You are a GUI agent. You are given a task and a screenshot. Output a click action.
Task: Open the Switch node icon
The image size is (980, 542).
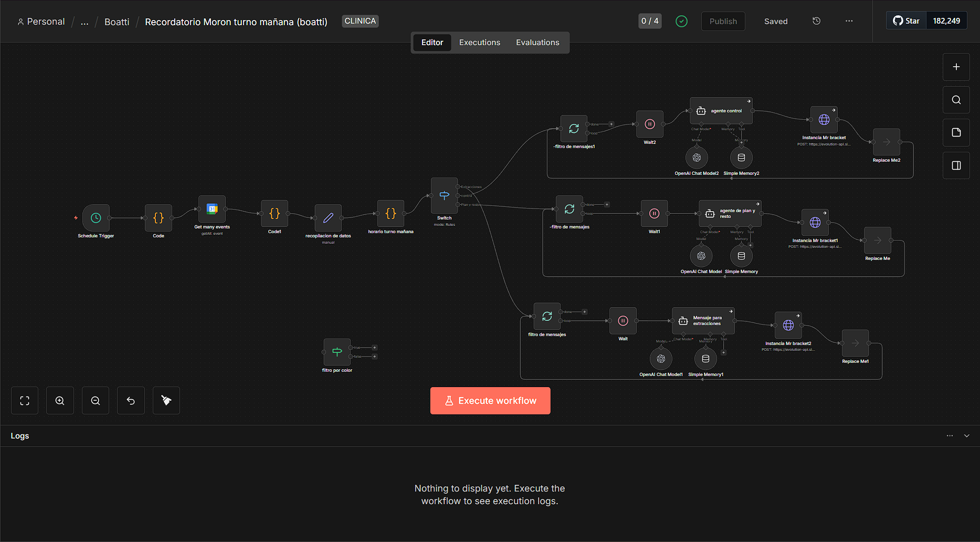point(444,195)
